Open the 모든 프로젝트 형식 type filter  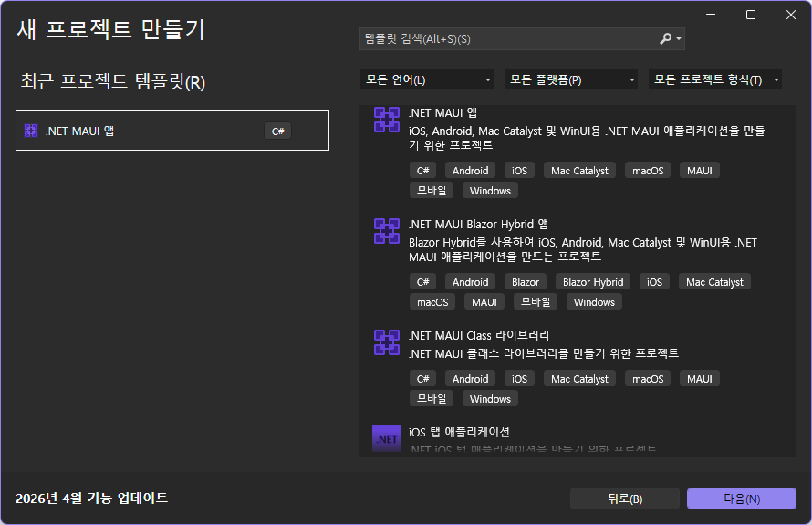715,79
